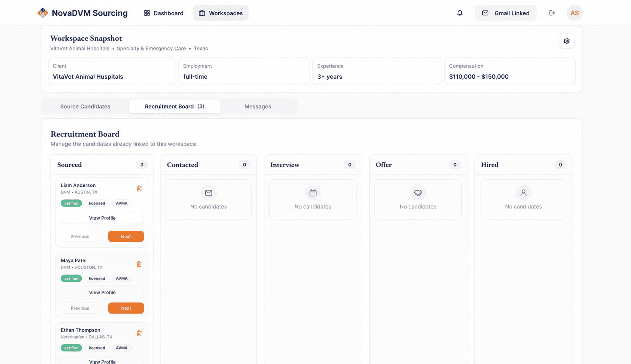Click Previous on Maya Patel's card

pos(80,308)
